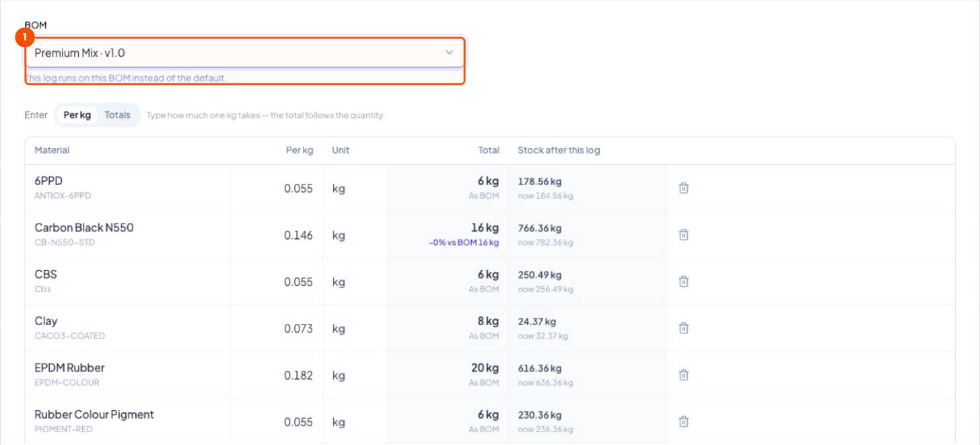The width and height of the screenshot is (980, 445).
Task: Click the 250.49 kg stock value
Action: 540,275
